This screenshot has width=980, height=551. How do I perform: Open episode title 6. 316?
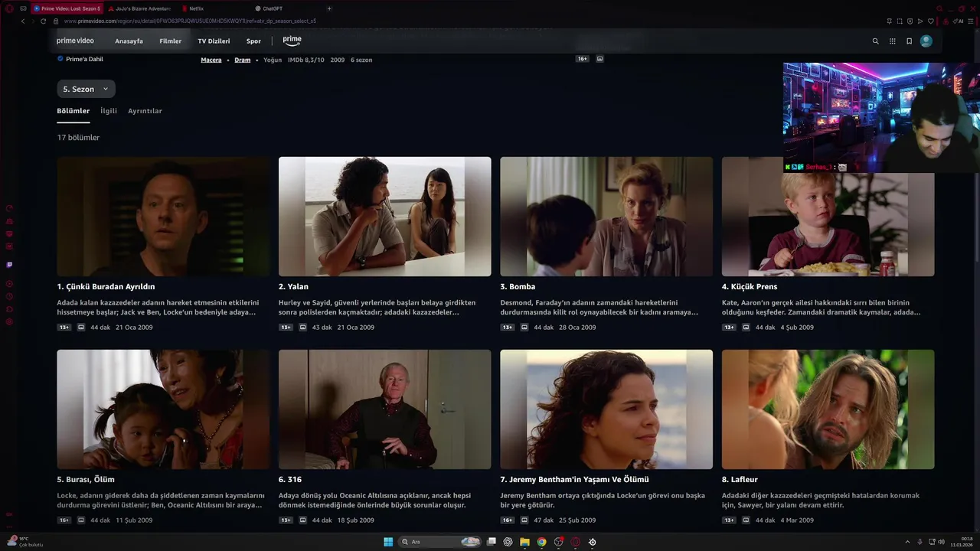pyautogui.click(x=290, y=480)
